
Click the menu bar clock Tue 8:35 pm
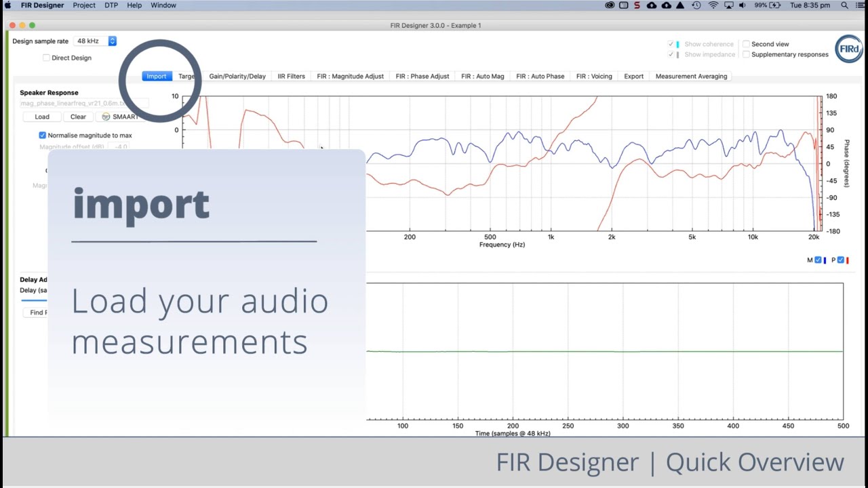click(810, 5)
